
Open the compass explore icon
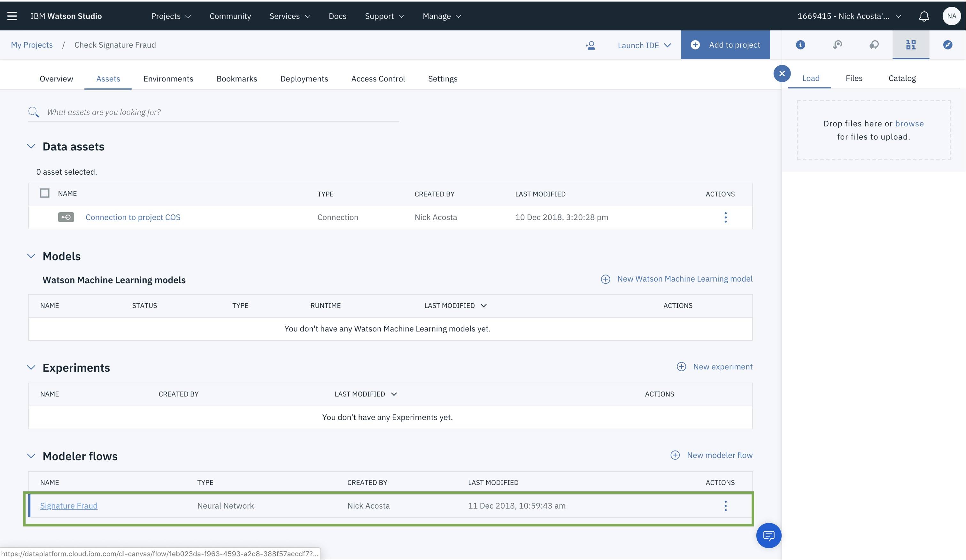coord(947,45)
